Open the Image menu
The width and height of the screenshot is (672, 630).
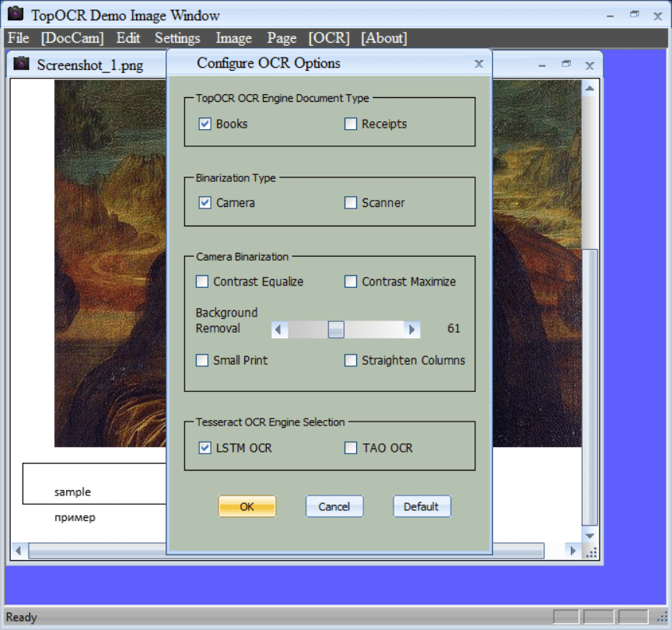[233, 38]
